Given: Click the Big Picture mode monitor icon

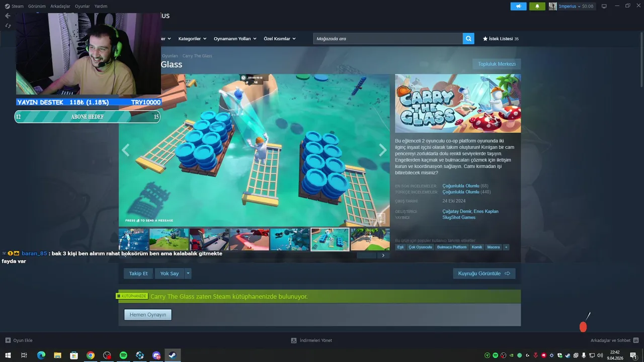Looking at the screenshot, I should click(604, 7).
